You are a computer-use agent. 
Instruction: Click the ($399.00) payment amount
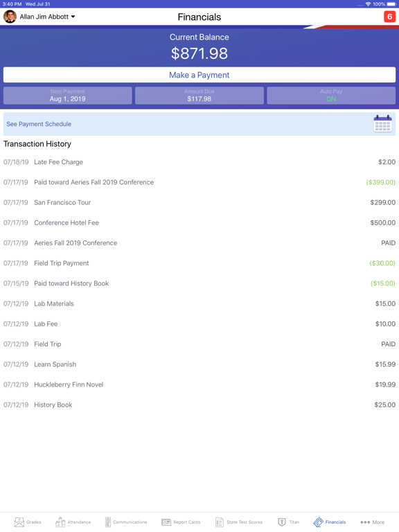point(381,183)
